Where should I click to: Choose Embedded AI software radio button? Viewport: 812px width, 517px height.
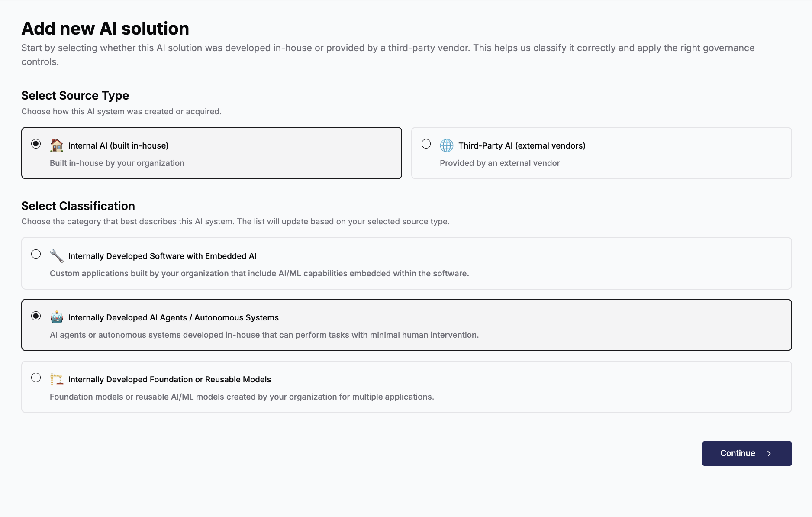pyautogui.click(x=36, y=254)
